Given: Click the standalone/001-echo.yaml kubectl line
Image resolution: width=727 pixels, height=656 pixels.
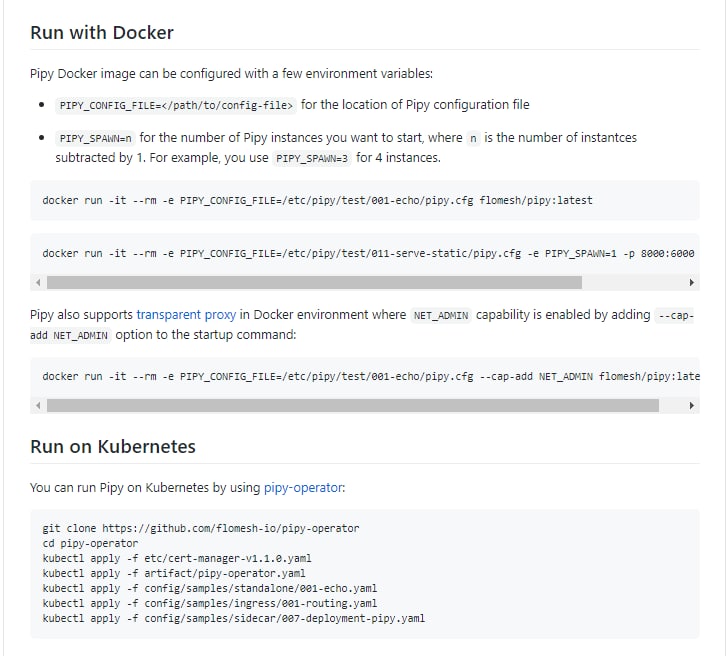Looking at the screenshot, I should pos(210,588).
